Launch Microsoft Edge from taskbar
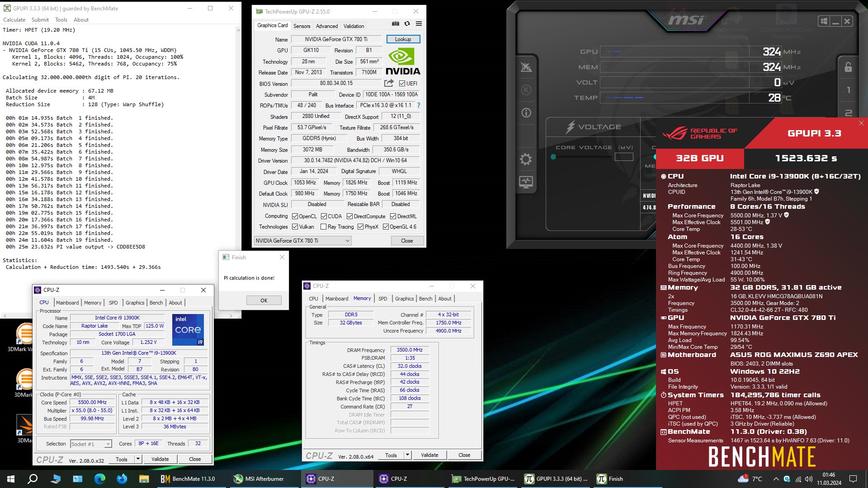The image size is (868, 488). point(99,479)
